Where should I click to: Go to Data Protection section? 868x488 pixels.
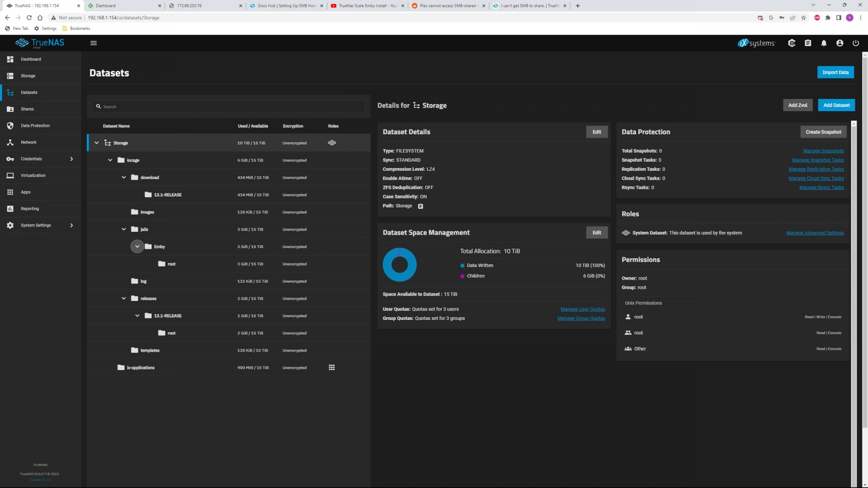[41, 126]
